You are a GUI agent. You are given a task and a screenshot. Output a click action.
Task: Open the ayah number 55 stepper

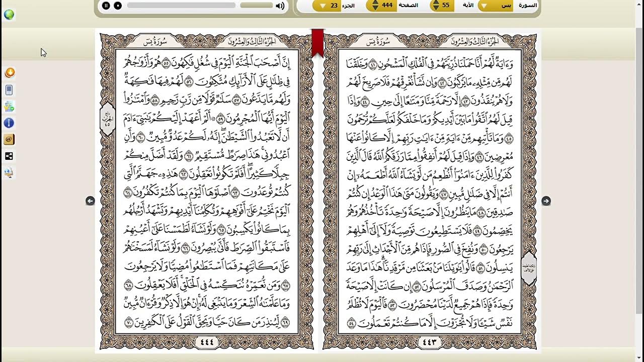(x=442, y=6)
